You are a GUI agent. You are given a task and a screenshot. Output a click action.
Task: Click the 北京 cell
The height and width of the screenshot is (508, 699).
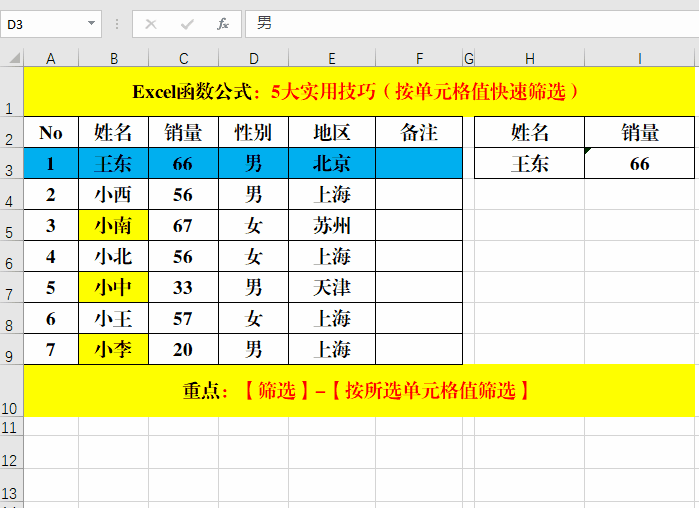pyautogui.click(x=332, y=164)
